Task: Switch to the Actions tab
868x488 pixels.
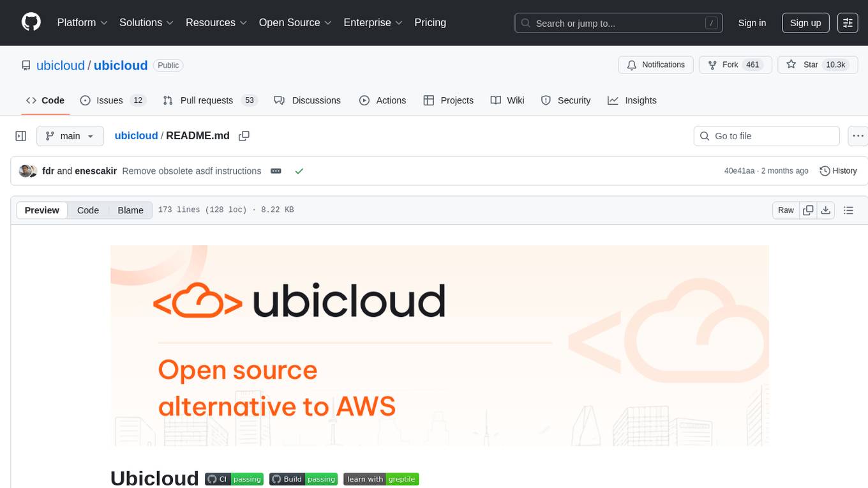Action: tap(382, 100)
